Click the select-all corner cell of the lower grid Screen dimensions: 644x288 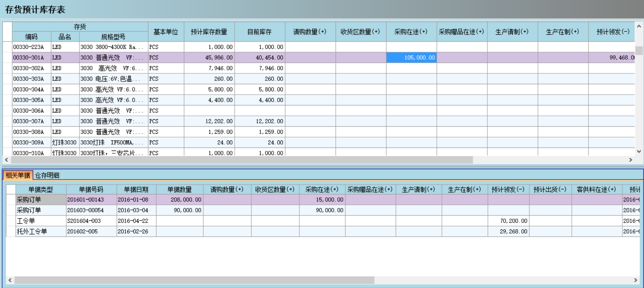coord(11,189)
